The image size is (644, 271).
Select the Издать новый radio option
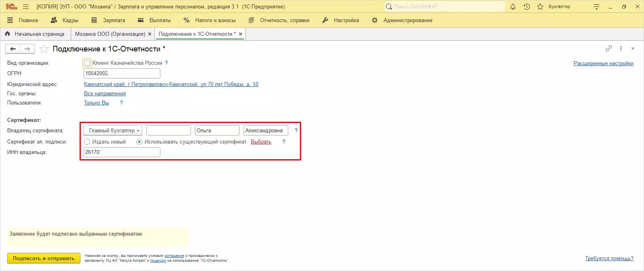(x=87, y=142)
